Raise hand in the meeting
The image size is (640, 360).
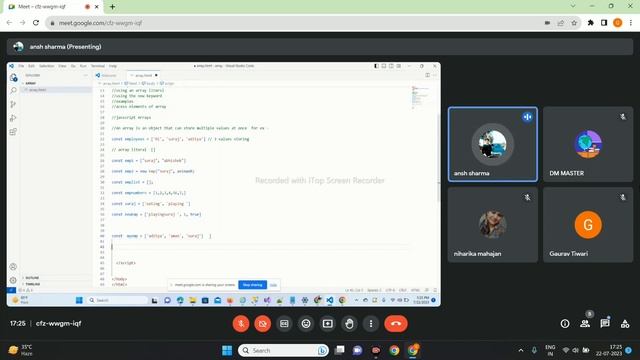(349, 324)
